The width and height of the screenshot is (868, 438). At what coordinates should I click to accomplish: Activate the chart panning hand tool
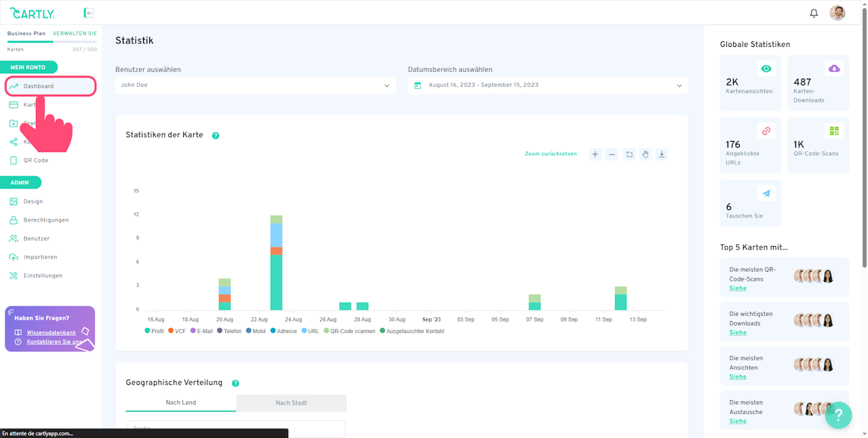tap(646, 155)
